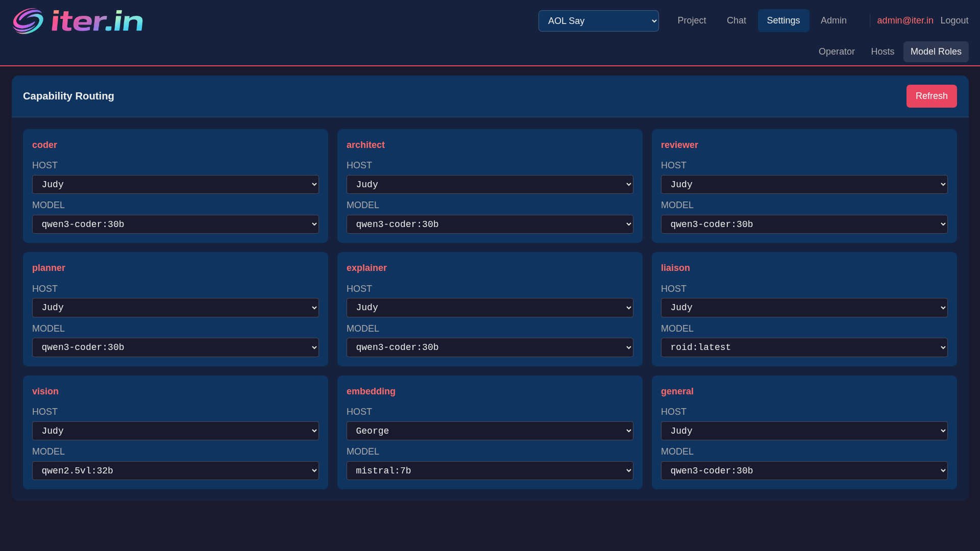Switch to the Hosts sub-tab
The height and width of the screenshot is (551, 980).
882,52
